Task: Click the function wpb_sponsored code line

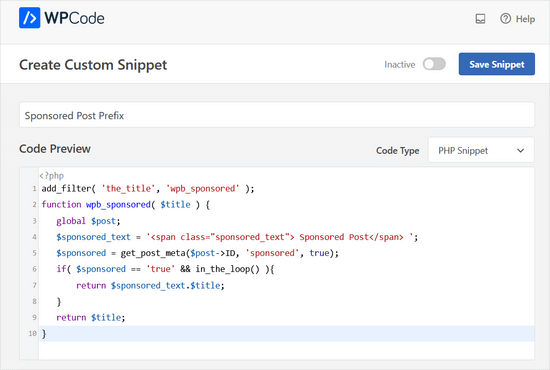Action: point(126,204)
